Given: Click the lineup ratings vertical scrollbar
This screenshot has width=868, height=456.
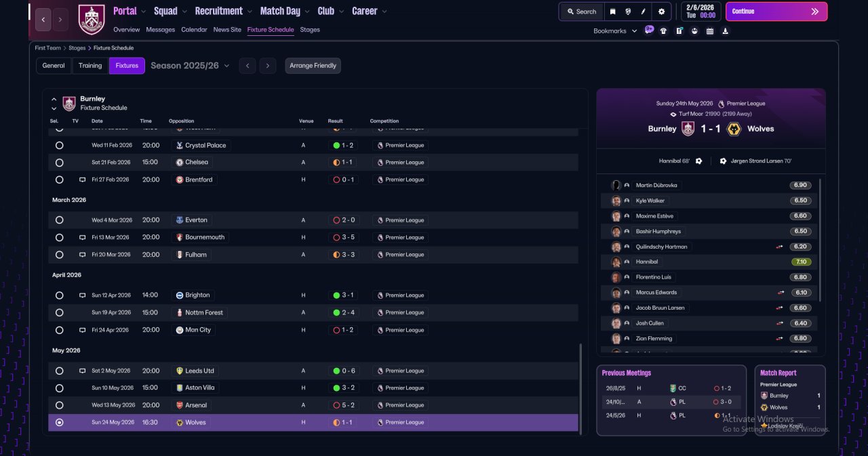Looking at the screenshot, I should point(821,241).
